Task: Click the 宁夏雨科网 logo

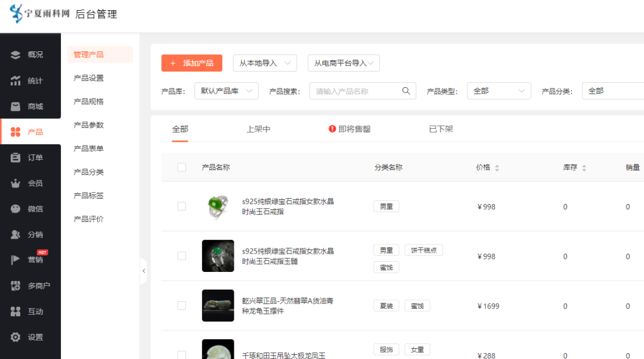Action: [x=39, y=14]
